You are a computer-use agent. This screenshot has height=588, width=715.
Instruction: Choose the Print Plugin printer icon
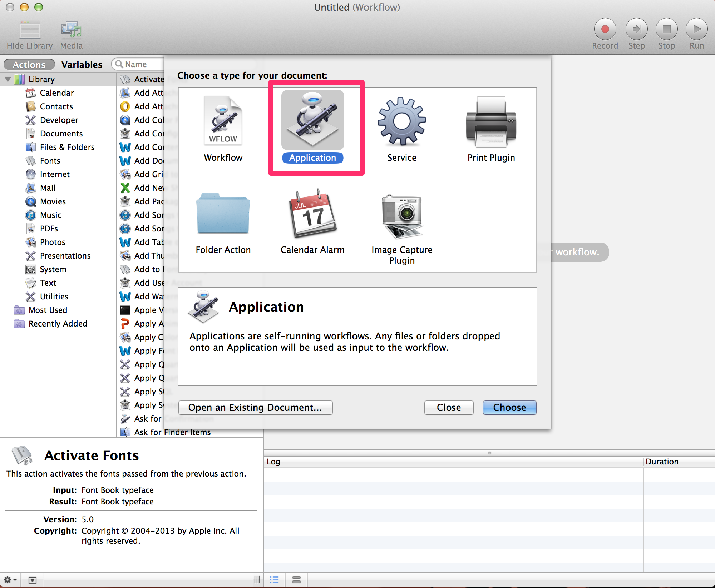click(491, 121)
